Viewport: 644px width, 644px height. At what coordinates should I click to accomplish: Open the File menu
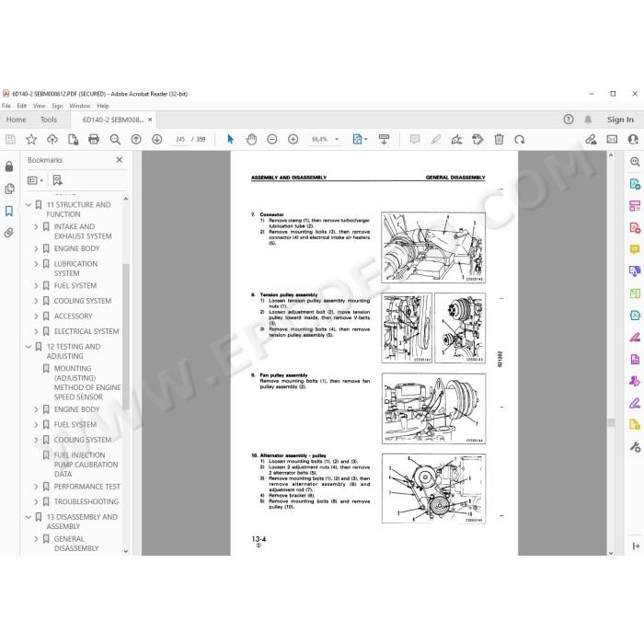(x=6, y=106)
